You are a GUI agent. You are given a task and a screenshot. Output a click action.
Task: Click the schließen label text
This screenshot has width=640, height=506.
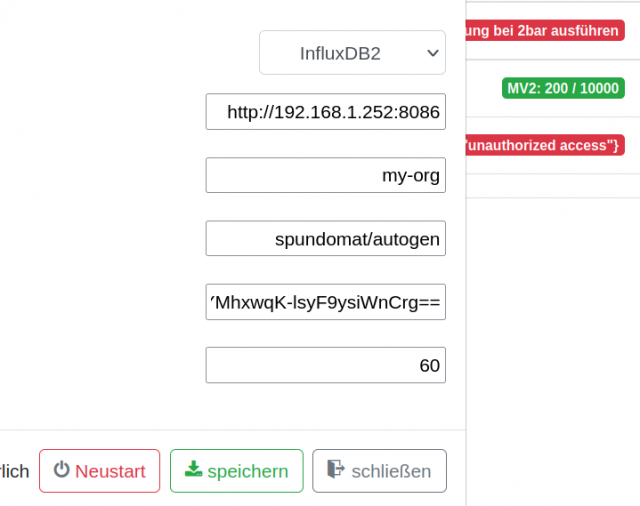(391, 471)
